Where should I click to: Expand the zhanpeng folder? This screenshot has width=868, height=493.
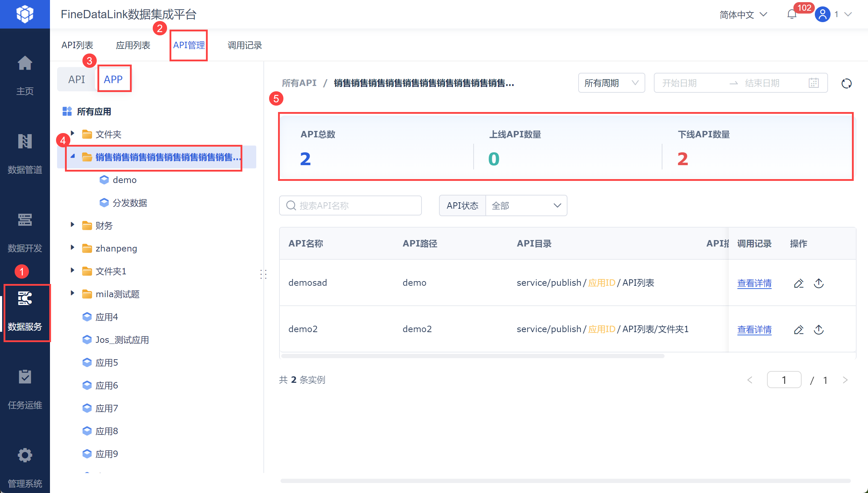click(72, 248)
